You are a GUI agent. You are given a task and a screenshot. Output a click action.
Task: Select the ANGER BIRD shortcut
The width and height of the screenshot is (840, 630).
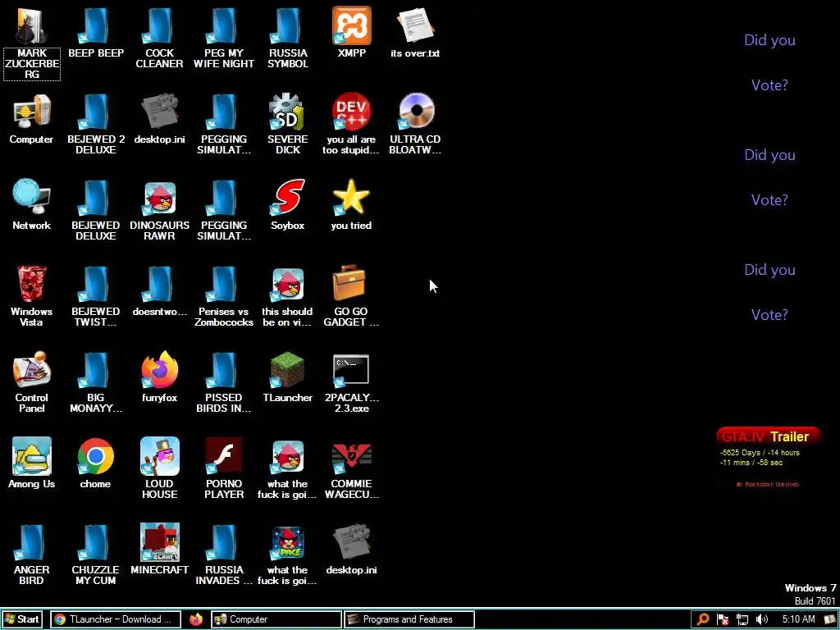(x=32, y=543)
